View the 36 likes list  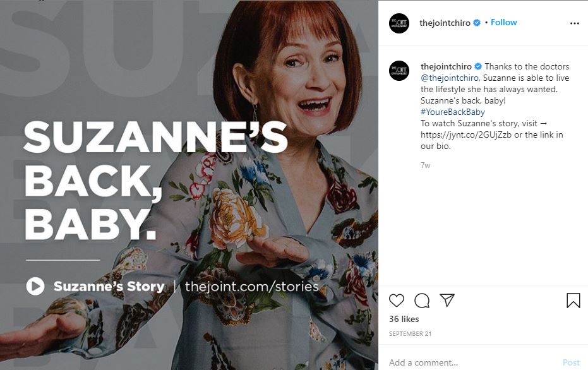tap(404, 319)
